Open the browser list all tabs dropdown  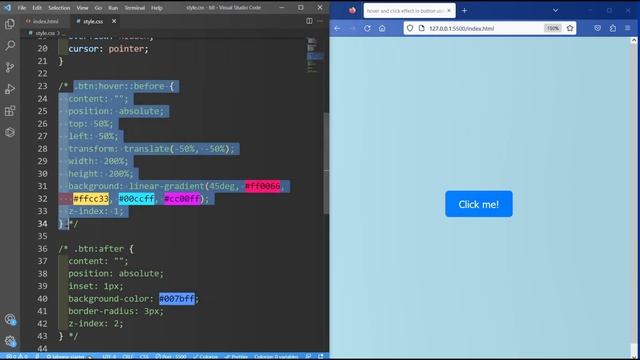coord(556,11)
